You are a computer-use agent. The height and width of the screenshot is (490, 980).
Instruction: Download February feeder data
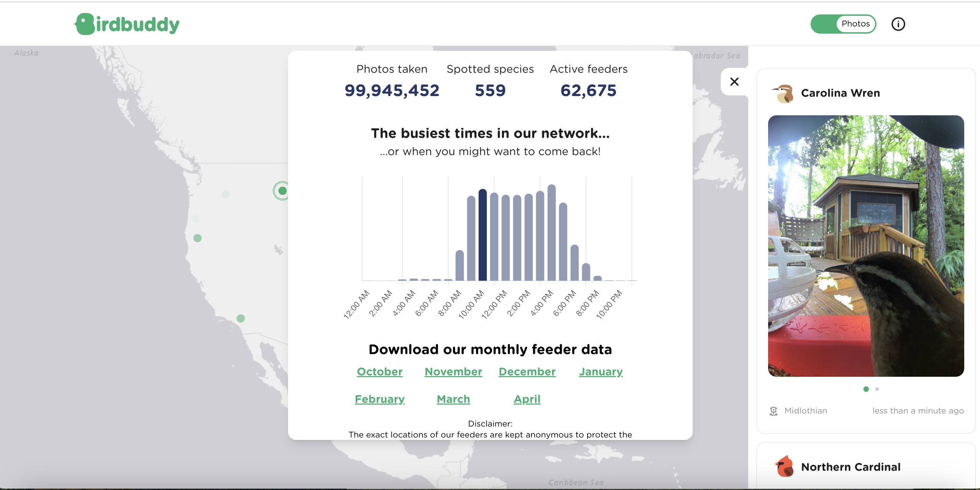[x=379, y=399]
